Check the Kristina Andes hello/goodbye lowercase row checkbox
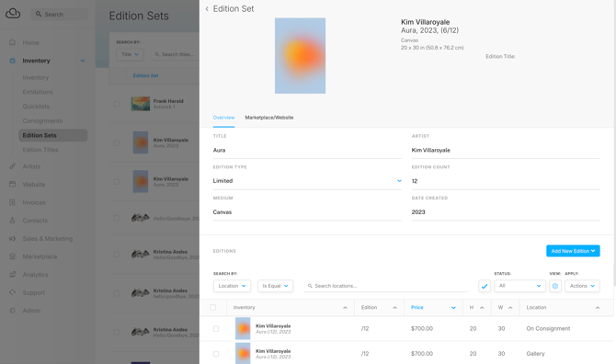 click(x=116, y=293)
